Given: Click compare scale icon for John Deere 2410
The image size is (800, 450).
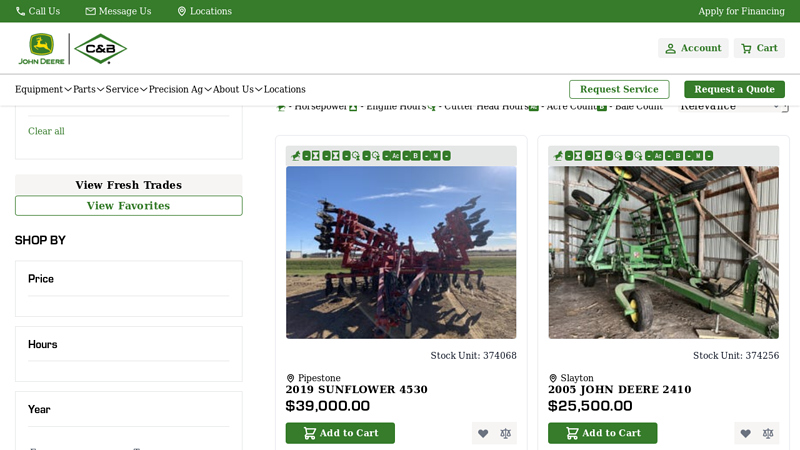Looking at the screenshot, I should (x=768, y=433).
